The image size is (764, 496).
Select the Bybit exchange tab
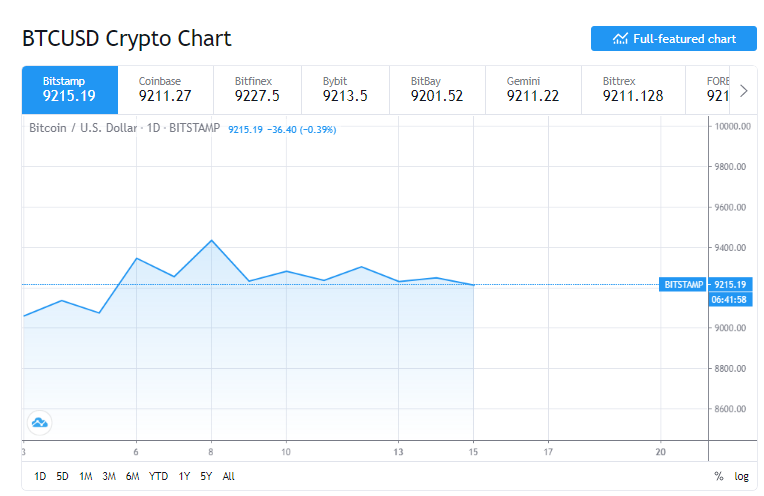pos(346,89)
